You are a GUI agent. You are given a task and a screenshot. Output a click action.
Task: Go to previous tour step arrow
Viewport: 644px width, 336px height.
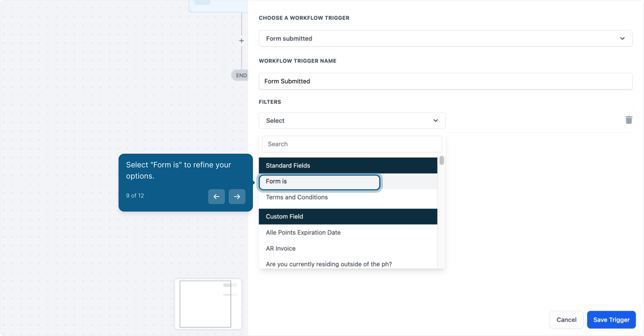216,197
